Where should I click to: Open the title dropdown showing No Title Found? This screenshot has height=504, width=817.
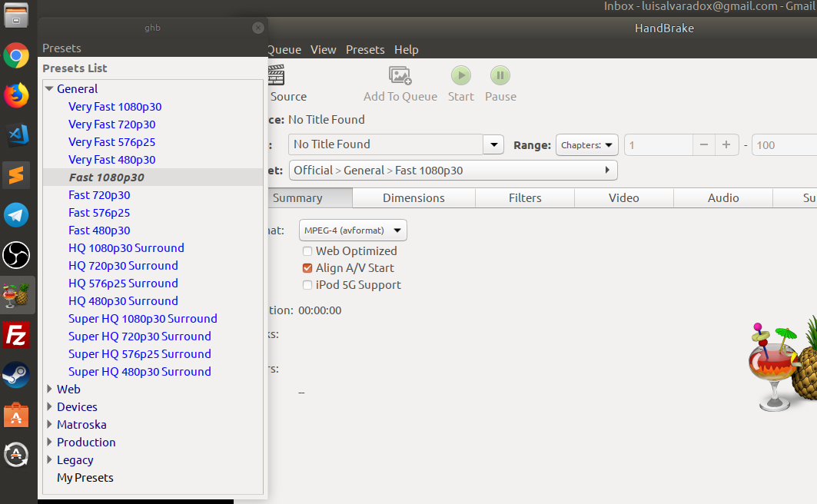pos(493,144)
